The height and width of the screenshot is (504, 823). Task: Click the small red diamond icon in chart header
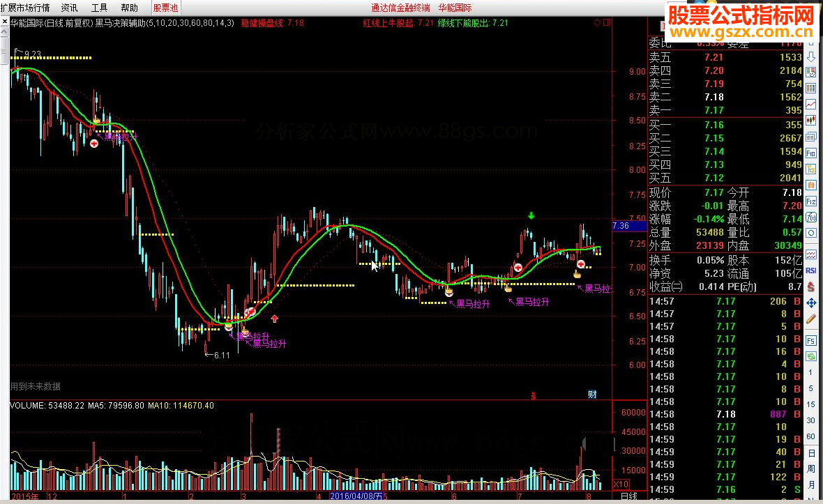click(597, 22)
